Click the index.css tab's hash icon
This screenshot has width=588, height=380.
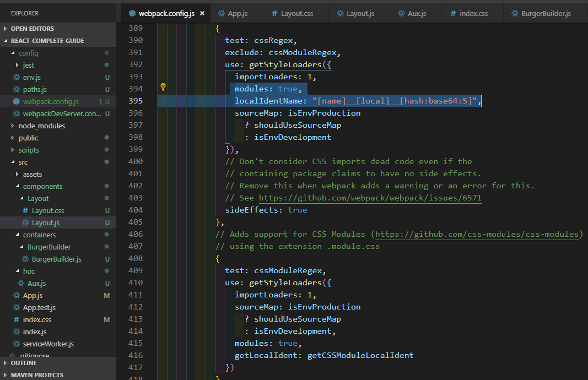click(453, 13)
